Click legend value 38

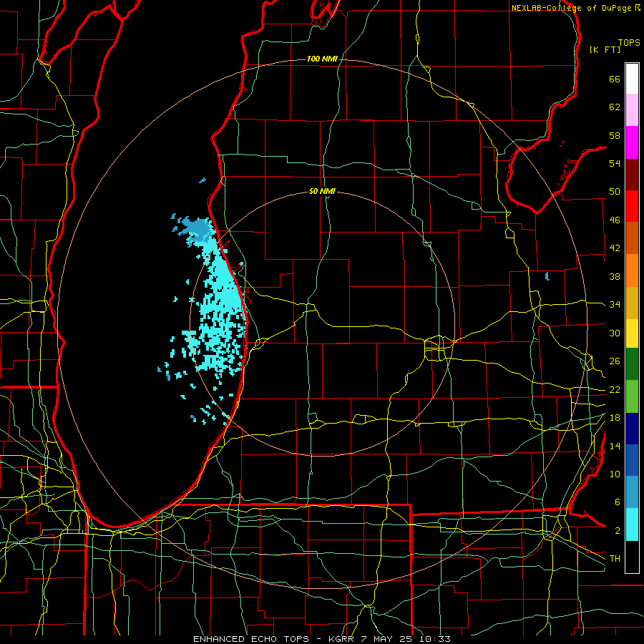pos(615,276)
